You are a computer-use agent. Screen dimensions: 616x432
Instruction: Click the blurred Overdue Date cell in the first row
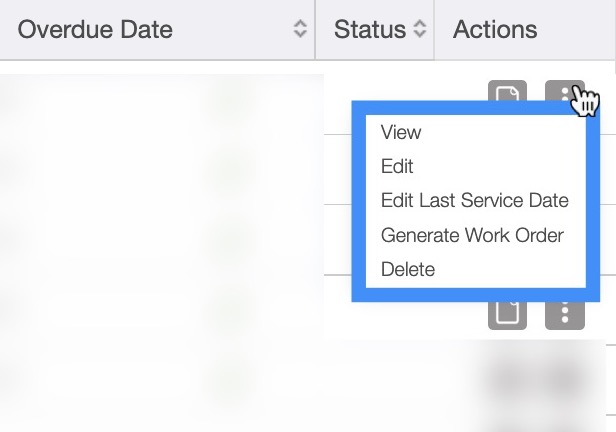(100, 100)
